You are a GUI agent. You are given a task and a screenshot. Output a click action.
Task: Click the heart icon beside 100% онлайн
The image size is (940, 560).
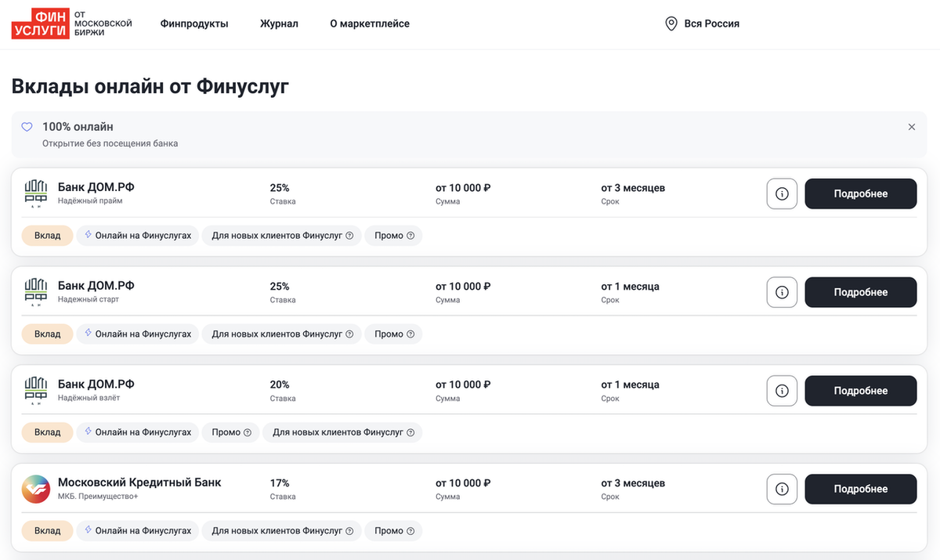27,127
